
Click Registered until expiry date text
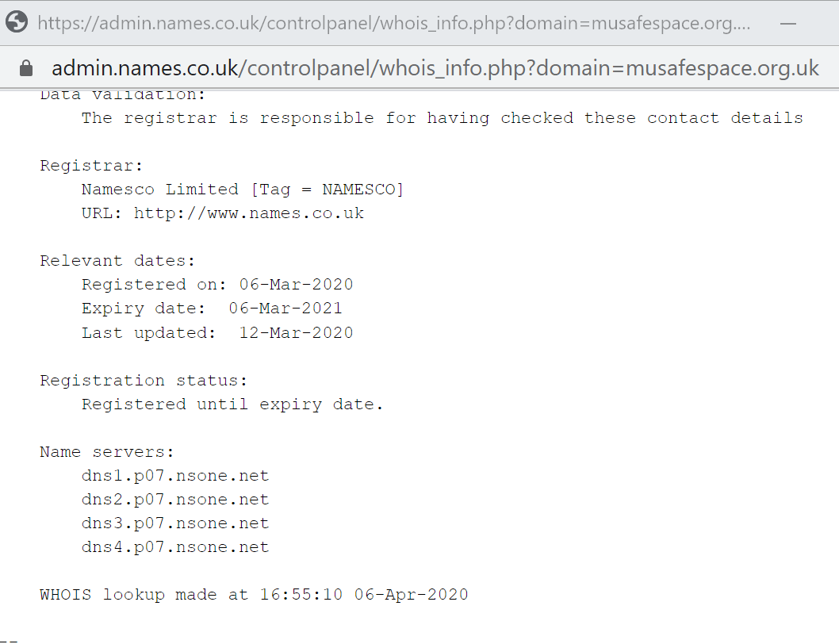click(233, 404)
